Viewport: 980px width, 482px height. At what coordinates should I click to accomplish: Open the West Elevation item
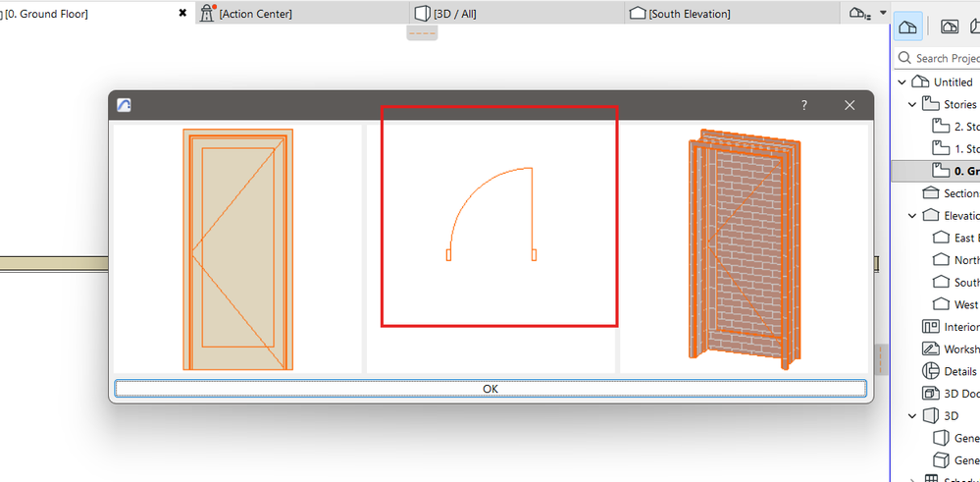point(955,304)
